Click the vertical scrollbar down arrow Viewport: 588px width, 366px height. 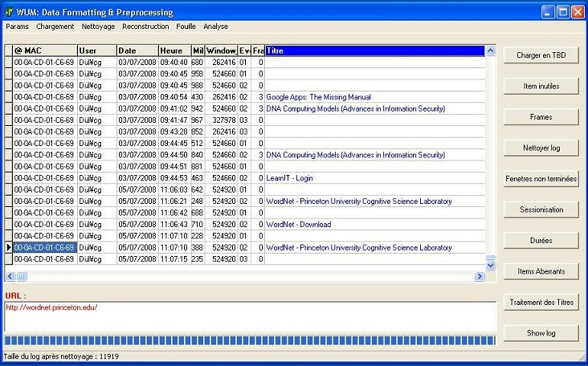point(491,265)
